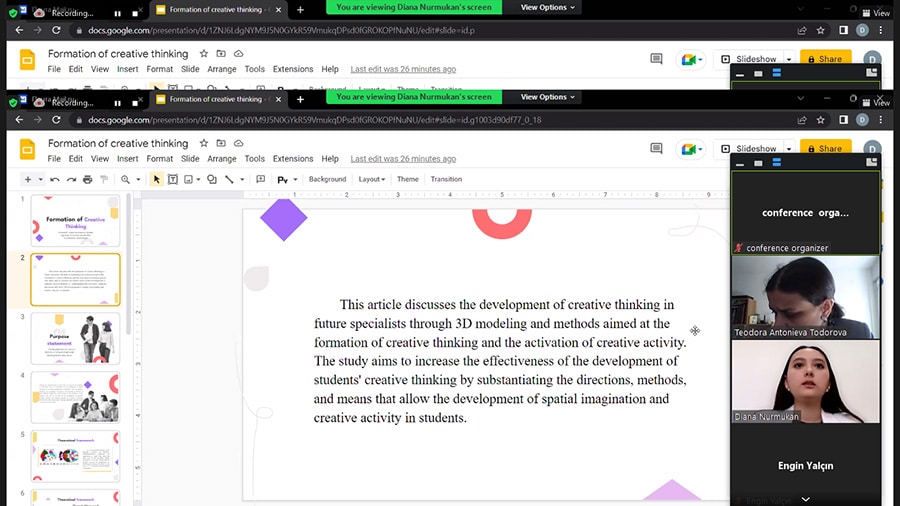900x506 pixels.
Task: Select the arrow cursor tool
Action: [x=156, y=180]
